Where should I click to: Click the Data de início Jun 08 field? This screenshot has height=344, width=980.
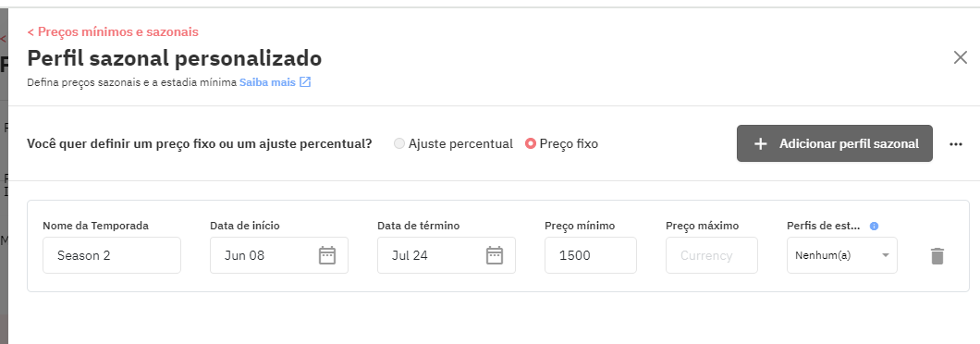[279, 255]
